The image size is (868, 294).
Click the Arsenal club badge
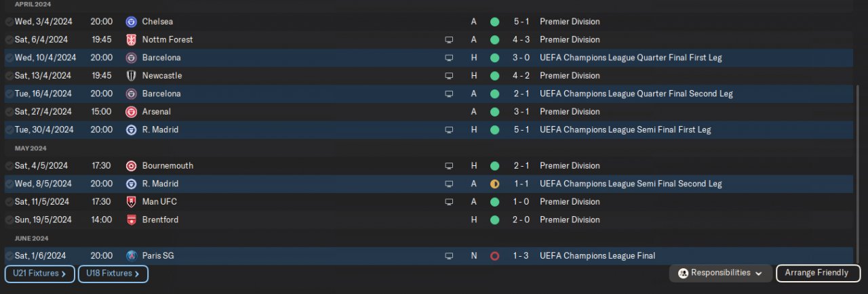click(x=132, y=112)
